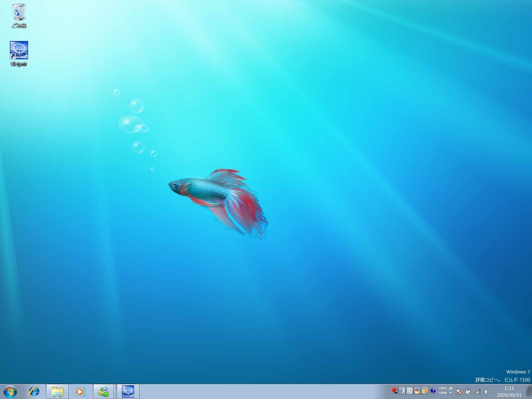Open the Windows Start menu

click(x=10, y=391)
